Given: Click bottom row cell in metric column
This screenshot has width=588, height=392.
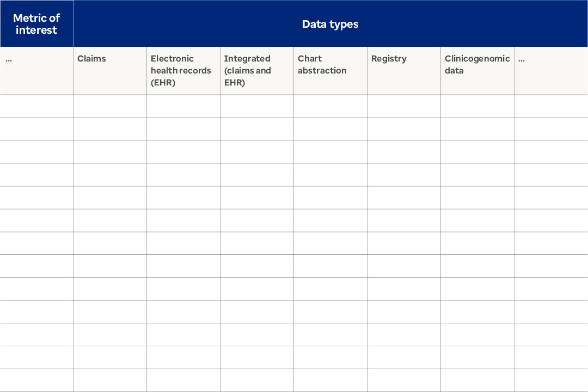Looking at the screenshot, I should click(36, 381).
